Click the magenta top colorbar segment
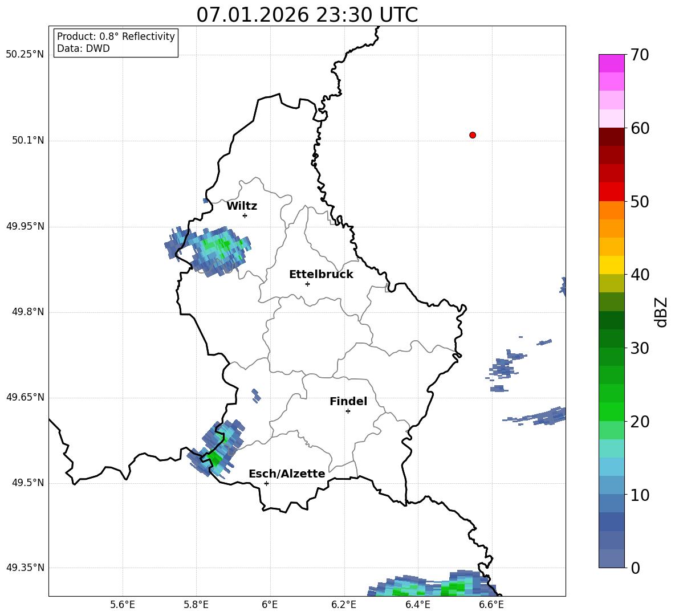Screen dimensions: 675x616 (x=611, y=64)
